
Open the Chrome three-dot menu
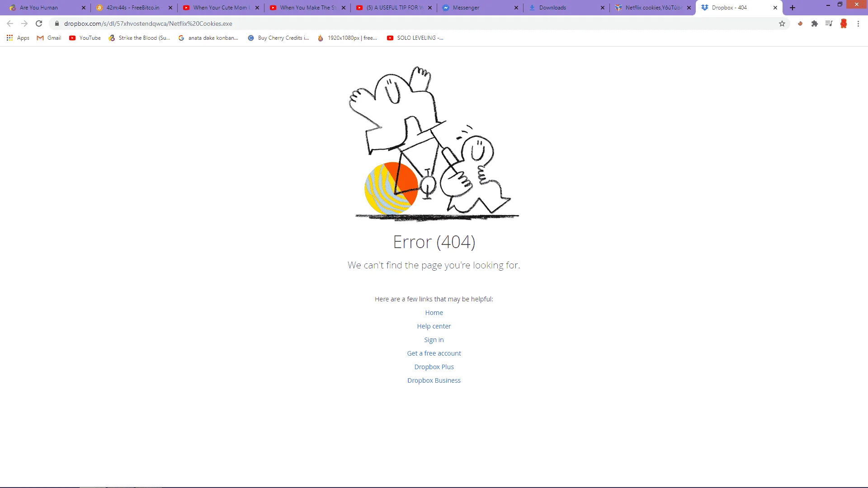click(x=858, y=23)
